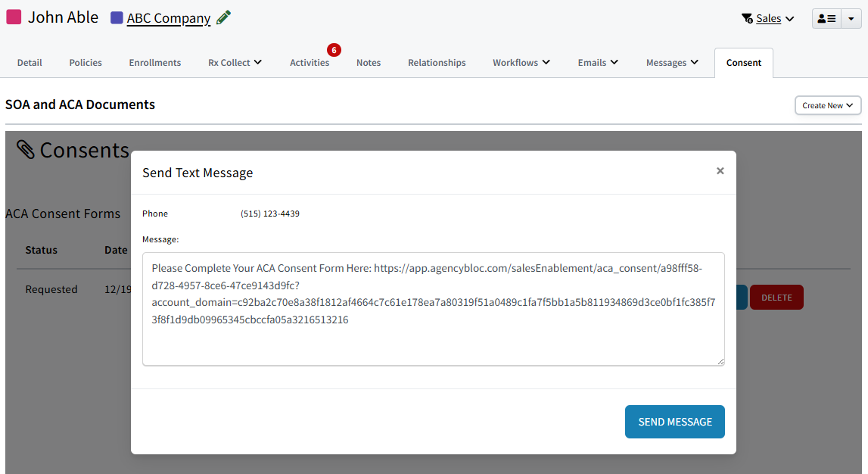Open the Workflows dropdown menu

521,63
